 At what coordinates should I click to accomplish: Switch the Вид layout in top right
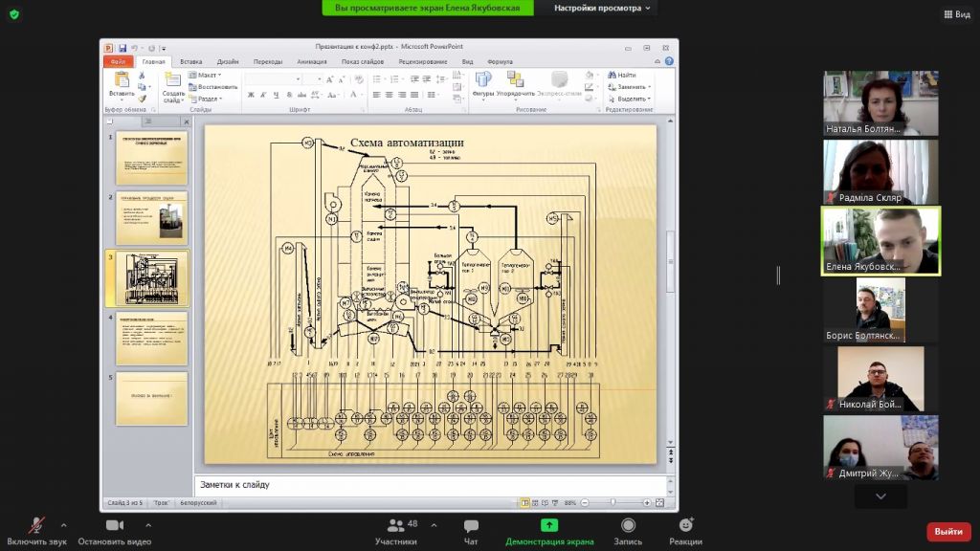[x=955, y=14]
